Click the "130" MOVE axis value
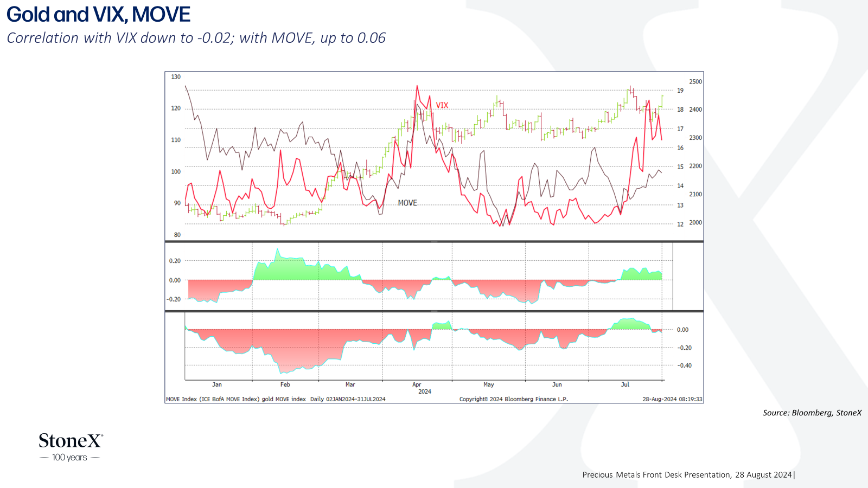The height and width of the screenshot is (488, 868). tap(176, 77)
